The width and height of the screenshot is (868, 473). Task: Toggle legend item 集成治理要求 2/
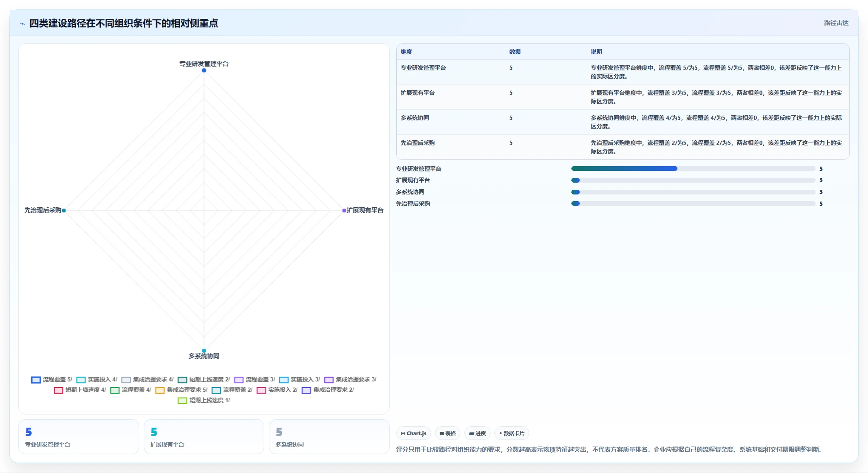pos(328,390)
